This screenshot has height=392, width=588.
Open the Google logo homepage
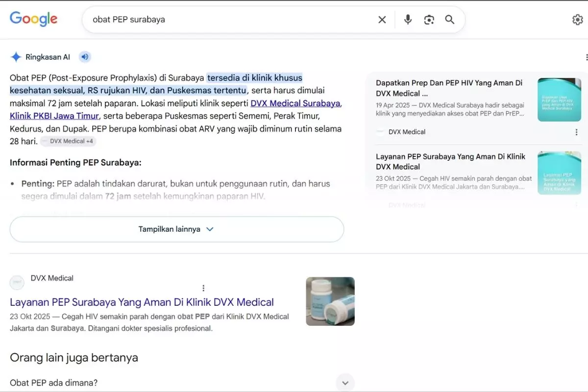(34, 19)
